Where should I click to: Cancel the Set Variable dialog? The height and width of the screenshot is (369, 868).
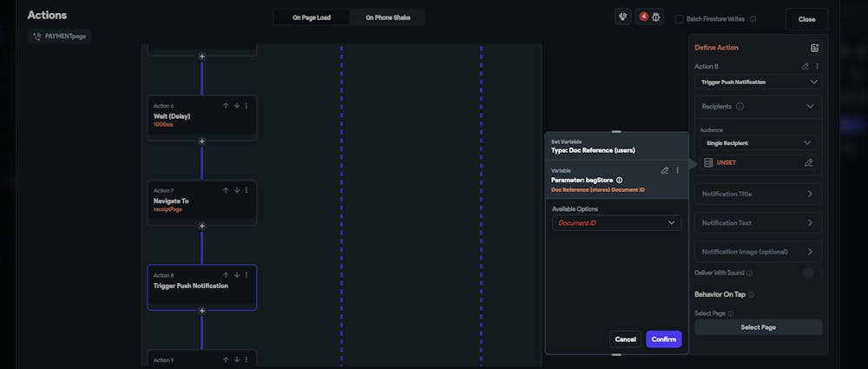[x=625, y=339]
